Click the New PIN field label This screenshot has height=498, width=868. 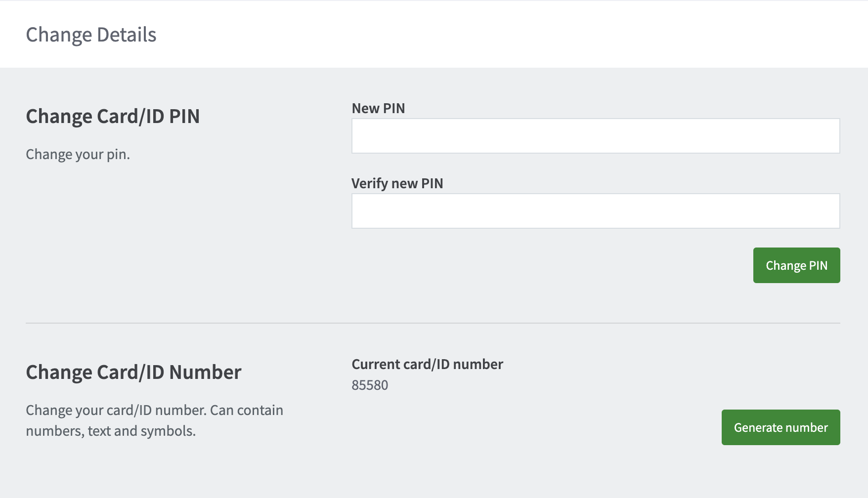pyautogui.click(x=378, y=108)
